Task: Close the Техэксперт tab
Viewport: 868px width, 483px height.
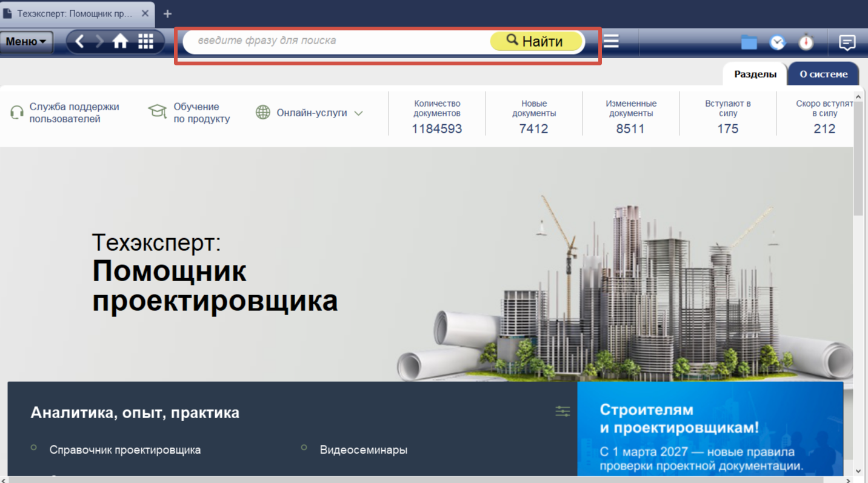Action: (145, 13)
